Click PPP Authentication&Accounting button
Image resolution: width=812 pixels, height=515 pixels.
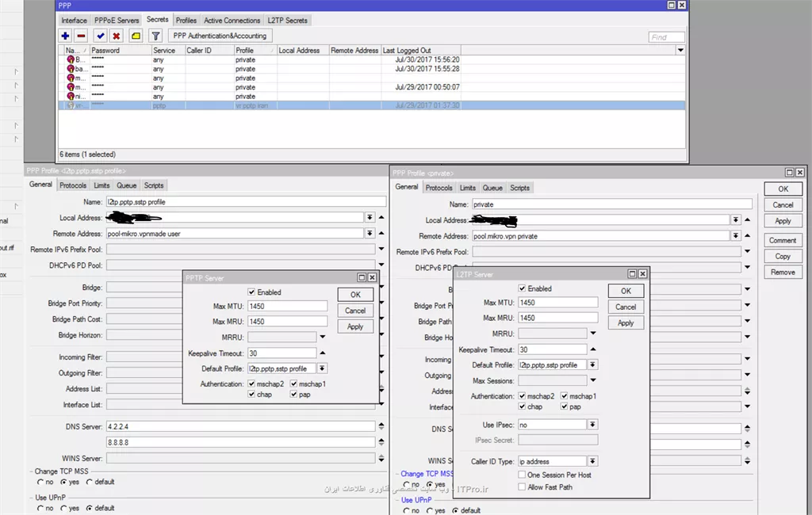[x=220, y=36]
